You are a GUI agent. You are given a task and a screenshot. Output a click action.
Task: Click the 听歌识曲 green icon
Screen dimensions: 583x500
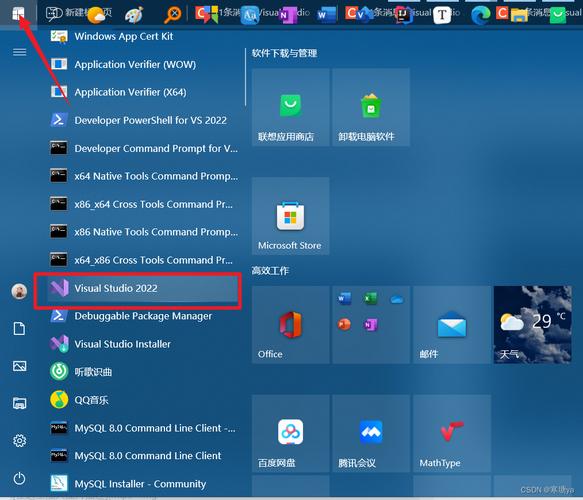59,371
